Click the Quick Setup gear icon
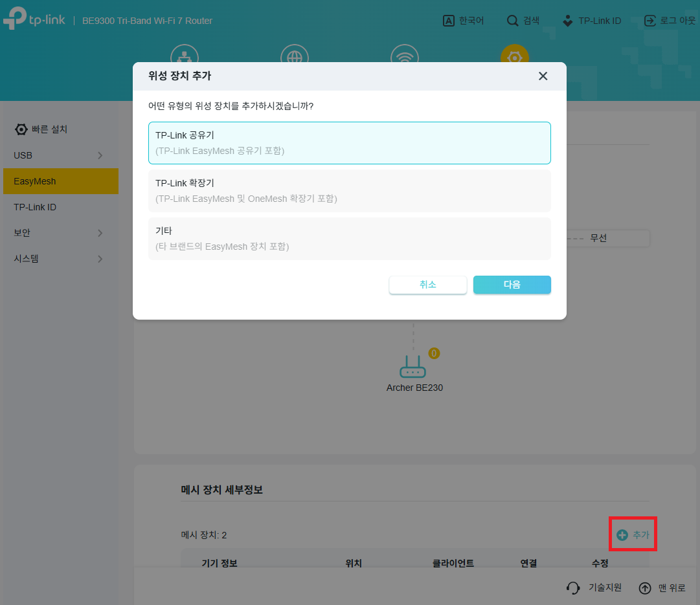The height and width of the screenshot is (605, 700). point(21,129)
